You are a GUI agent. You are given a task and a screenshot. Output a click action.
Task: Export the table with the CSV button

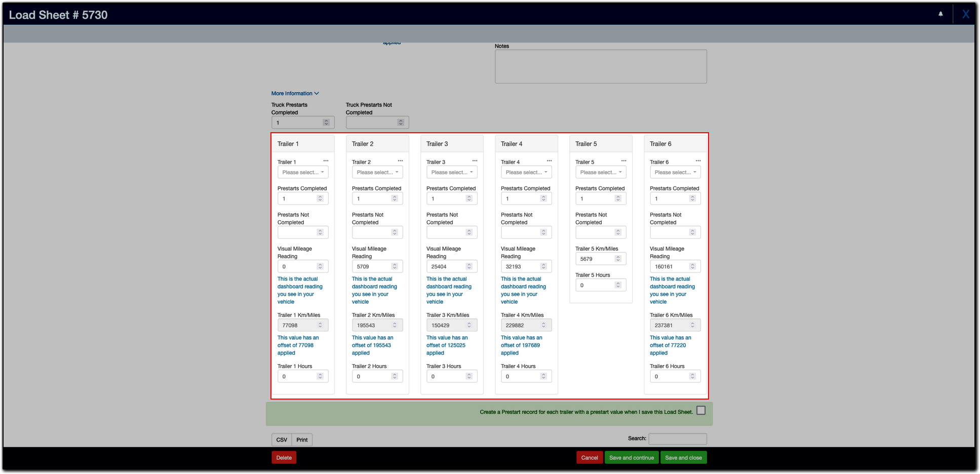(282, 440)
